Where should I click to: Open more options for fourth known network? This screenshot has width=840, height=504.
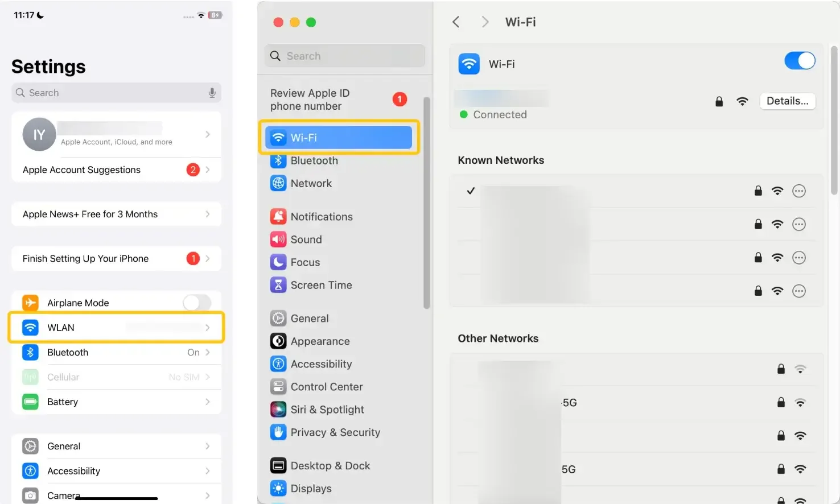point(799,291)
